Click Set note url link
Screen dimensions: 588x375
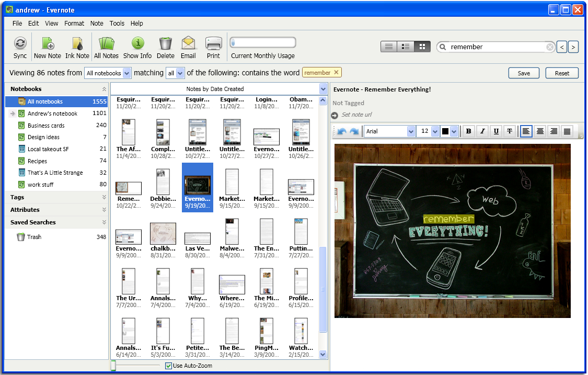click(x=356, y=115)
